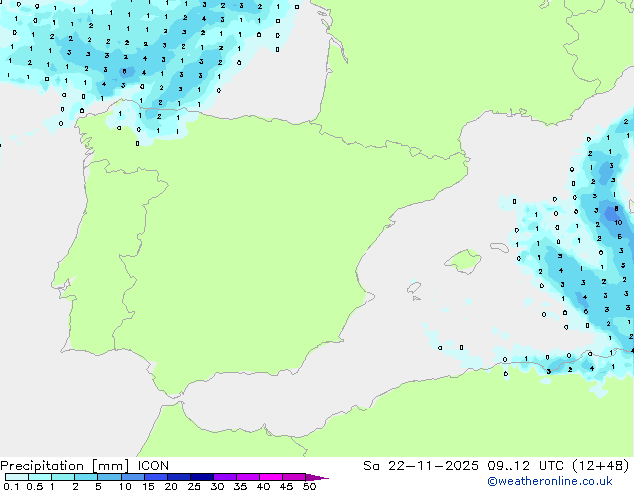Select the 20–25 mm dark blue swatch
The height and width of the screenshot is (490, 634).
tap(178, 477)
